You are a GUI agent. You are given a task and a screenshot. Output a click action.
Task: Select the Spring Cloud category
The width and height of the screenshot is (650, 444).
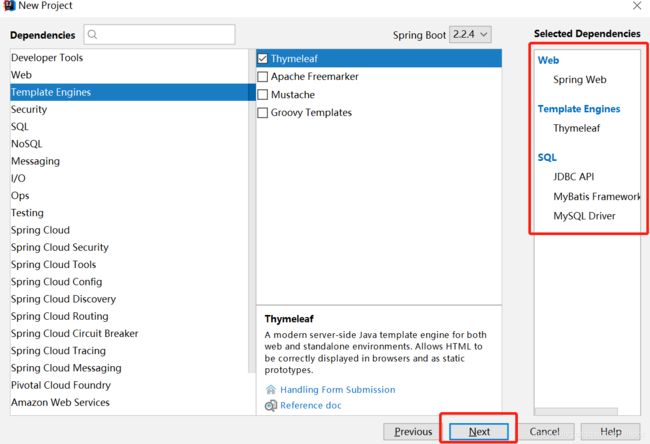tap(129, 230)
